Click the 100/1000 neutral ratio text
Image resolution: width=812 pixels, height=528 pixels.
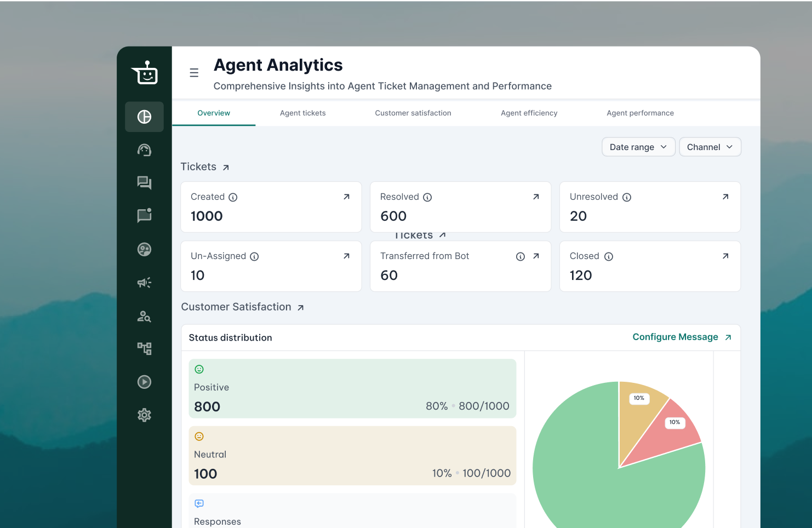coord(487,473)
